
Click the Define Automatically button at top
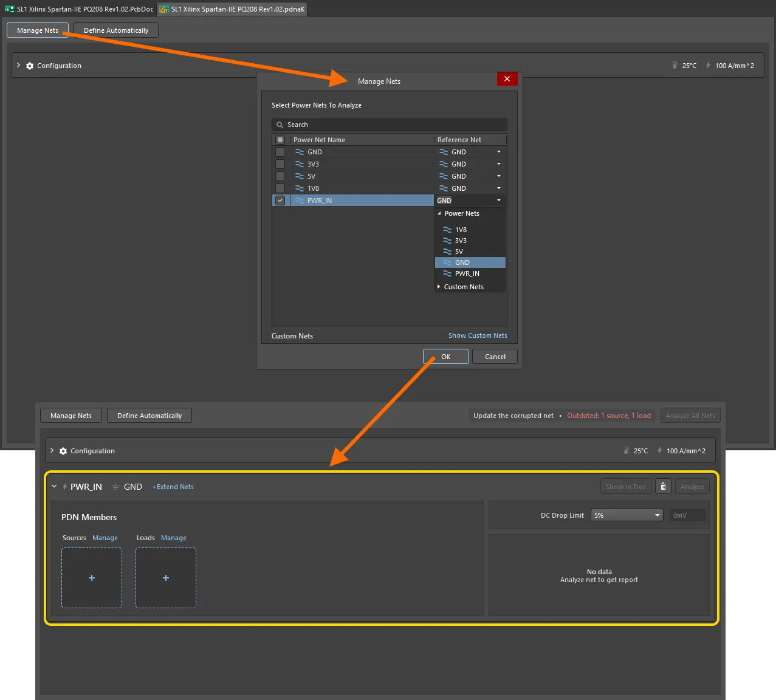click(116, 30)
